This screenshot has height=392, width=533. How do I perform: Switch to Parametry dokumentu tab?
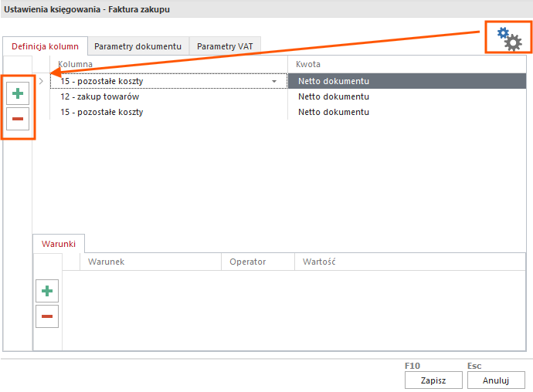click(x=137, y=46)
